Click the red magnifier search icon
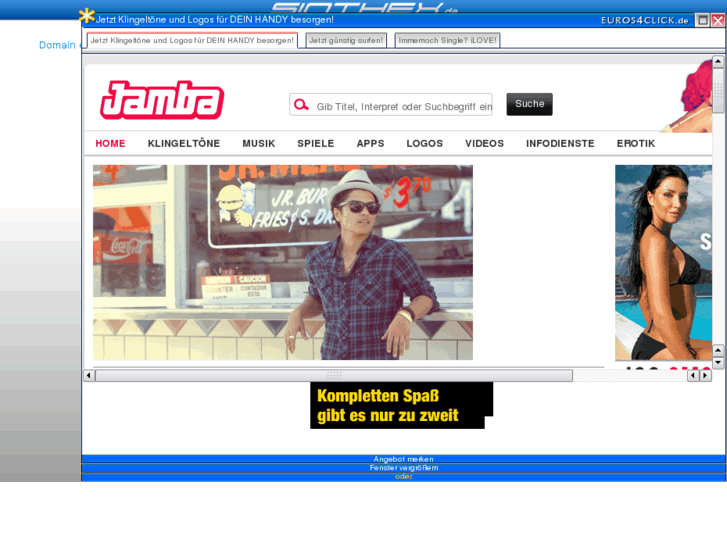727x545 pixels. [x=301, y=105]
